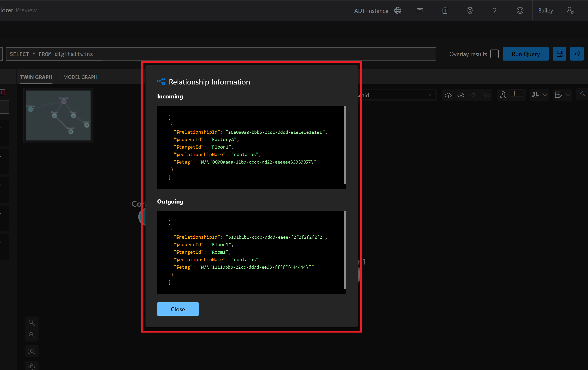Click the center graph icon
Viewport: 588px width, 370px height.
click(32, 351)
